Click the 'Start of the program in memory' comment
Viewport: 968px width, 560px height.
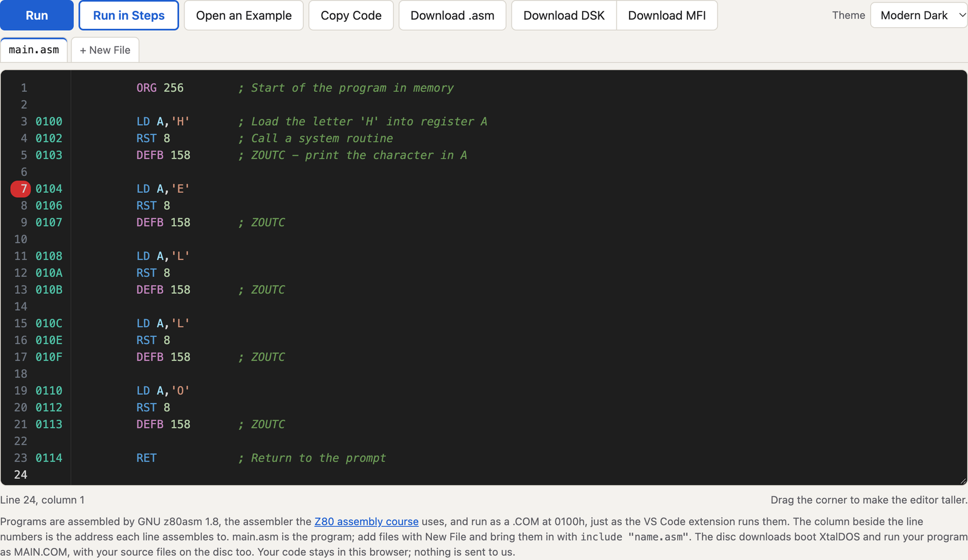tap(345, 88)
